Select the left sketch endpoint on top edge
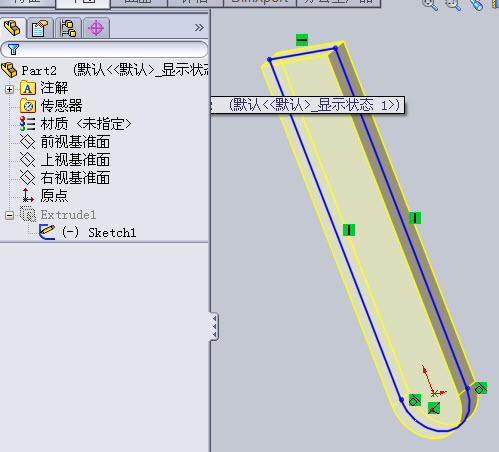The image size is (499, 452). tap(269, 60)
